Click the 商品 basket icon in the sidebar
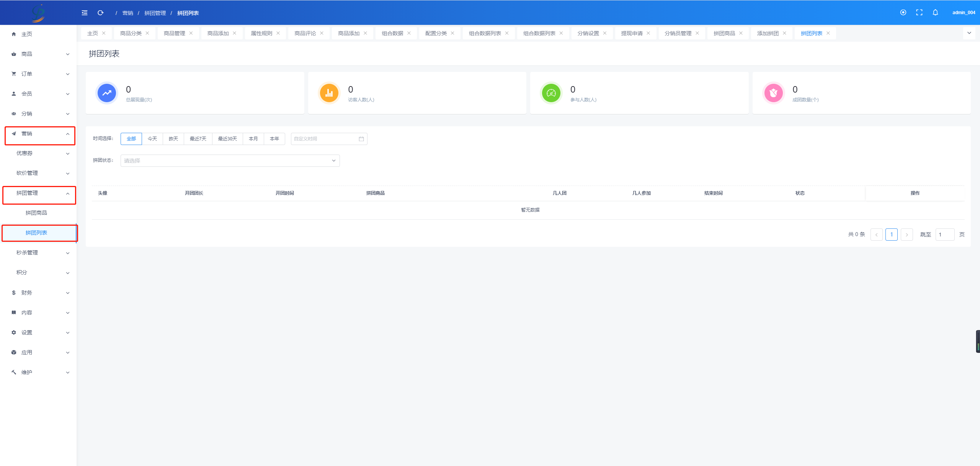 coord(14,54)
